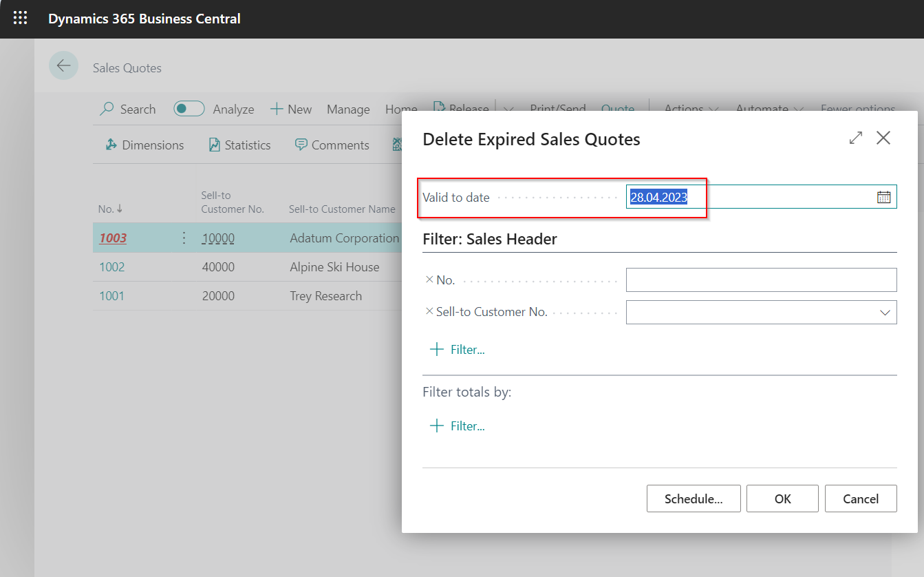The width and height of the screenshot is (924, 577).
Task: Create a New sales quote
Action: 291,109
